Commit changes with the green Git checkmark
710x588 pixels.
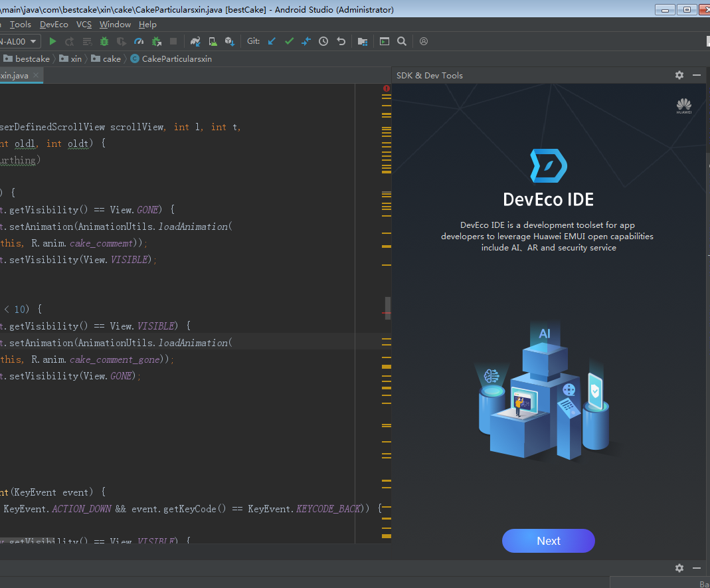tap(289, 41)
